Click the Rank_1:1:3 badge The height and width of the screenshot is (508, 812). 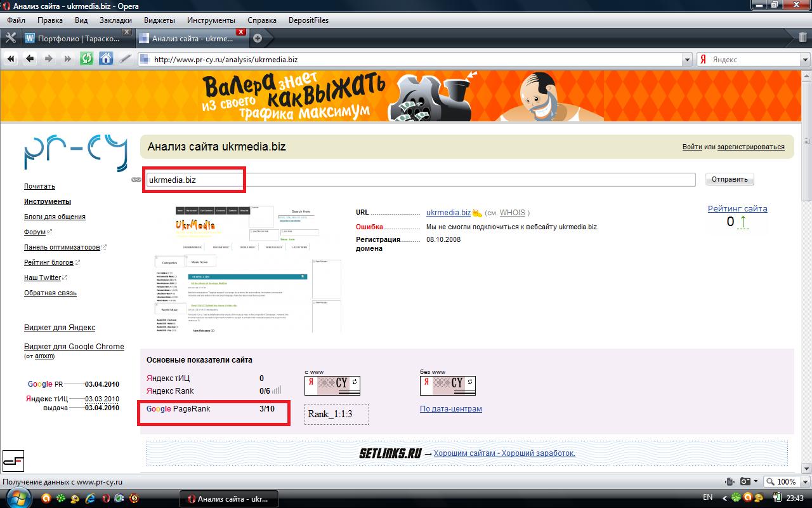pyautogui.click(x=337, y=414)
